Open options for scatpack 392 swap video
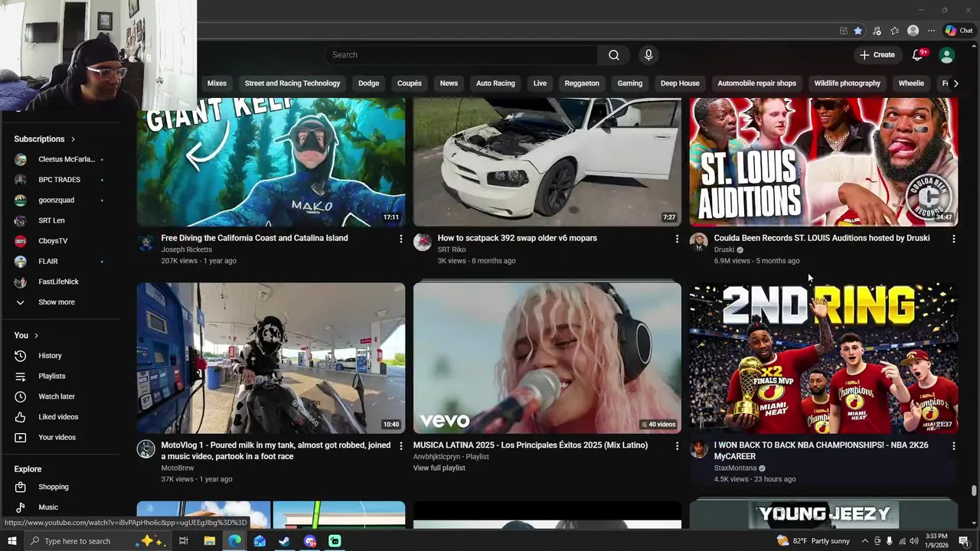 (677, 239)
